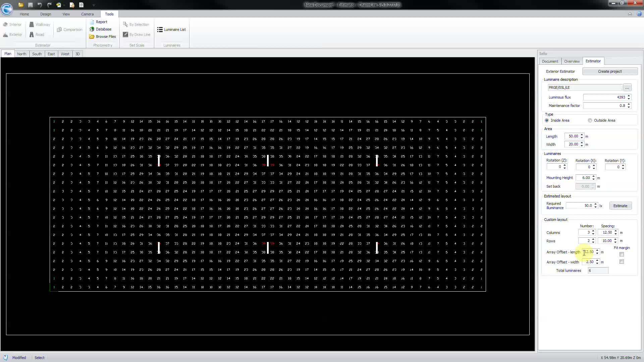This screenshot has height=362, width=644.
Task: Select the 3D view tab
Action: [x=77, y=54]
